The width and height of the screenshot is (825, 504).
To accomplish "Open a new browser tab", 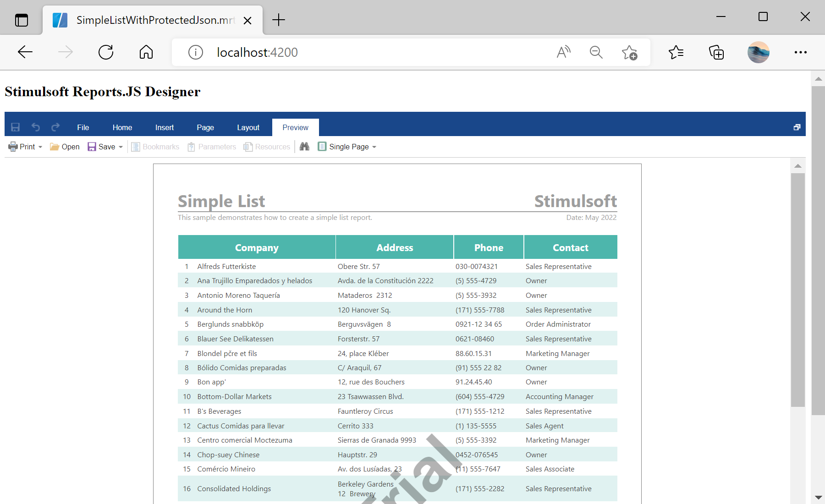I will pyautogui.click(x=279, y=20).
